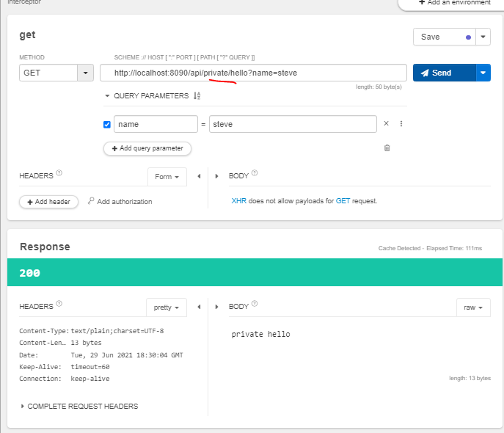Open response HEADERS help icon
This screenshot has width=504, height=433.
tap(59, 303)
